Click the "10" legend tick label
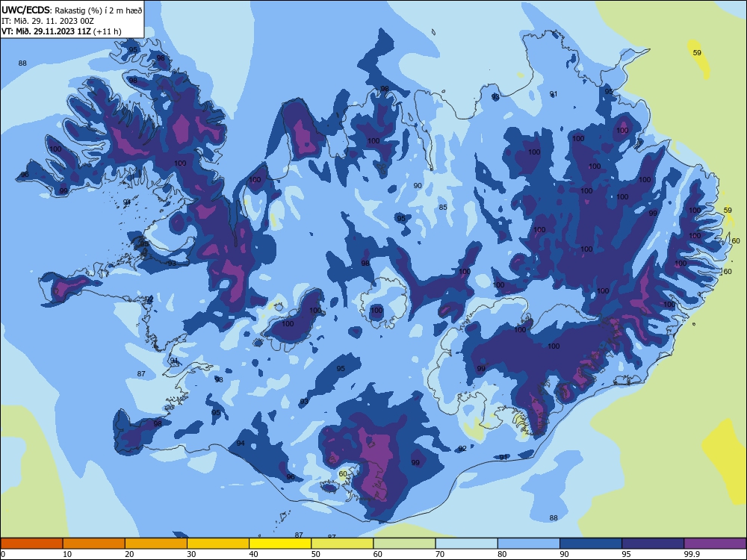 coord(67,554)
